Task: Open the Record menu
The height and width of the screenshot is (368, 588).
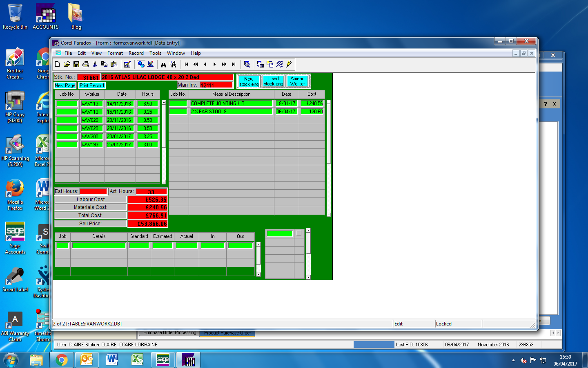Action: coord(136,53)
